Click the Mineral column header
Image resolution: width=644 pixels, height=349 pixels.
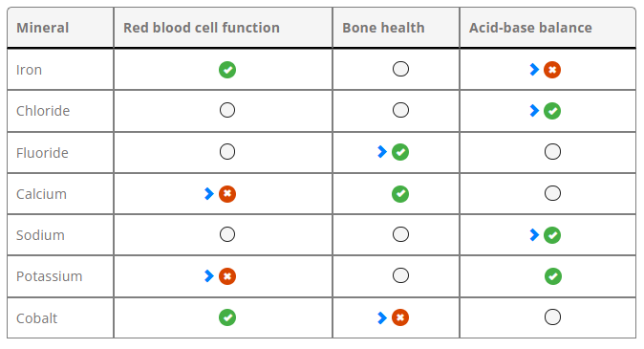[42, 28]
